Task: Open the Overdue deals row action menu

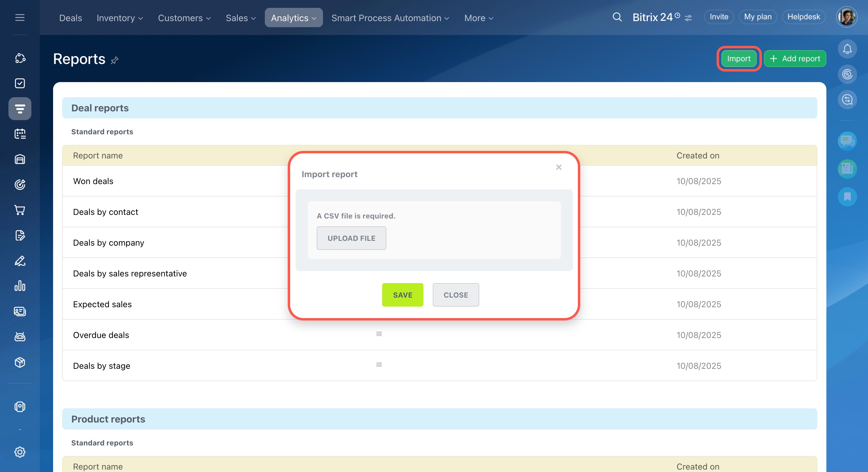Action: [x=379, y=334]
